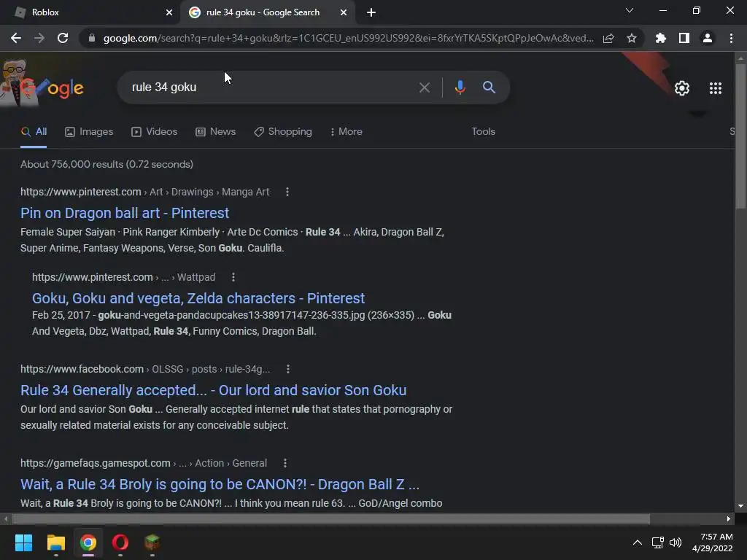
Task: Share this page from address bar
Action: pyautogui.click(x=608, y=38)
